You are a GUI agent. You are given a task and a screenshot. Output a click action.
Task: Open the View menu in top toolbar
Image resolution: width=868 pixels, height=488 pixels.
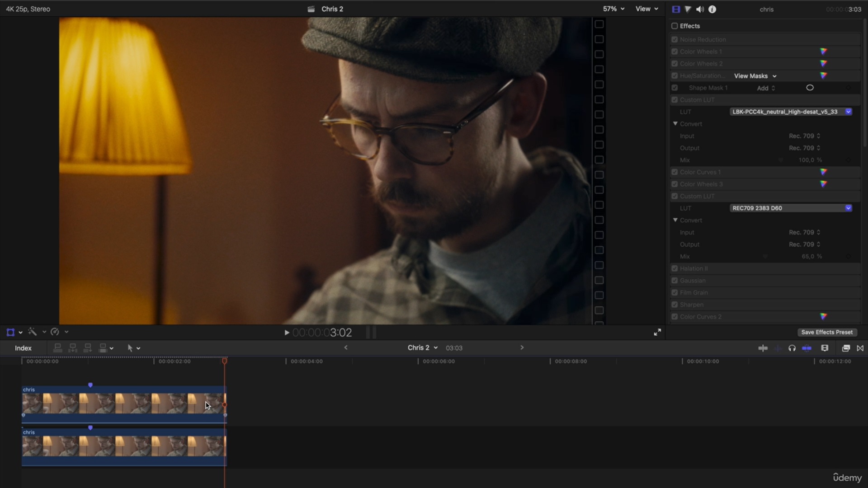(645, 9)
